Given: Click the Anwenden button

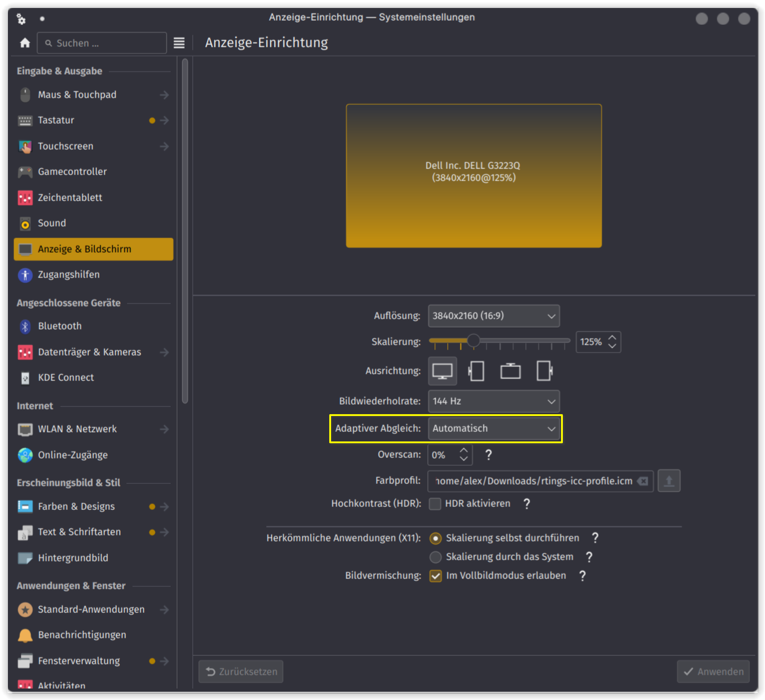Looking at the screenshot, I should [x=713, y=672].
